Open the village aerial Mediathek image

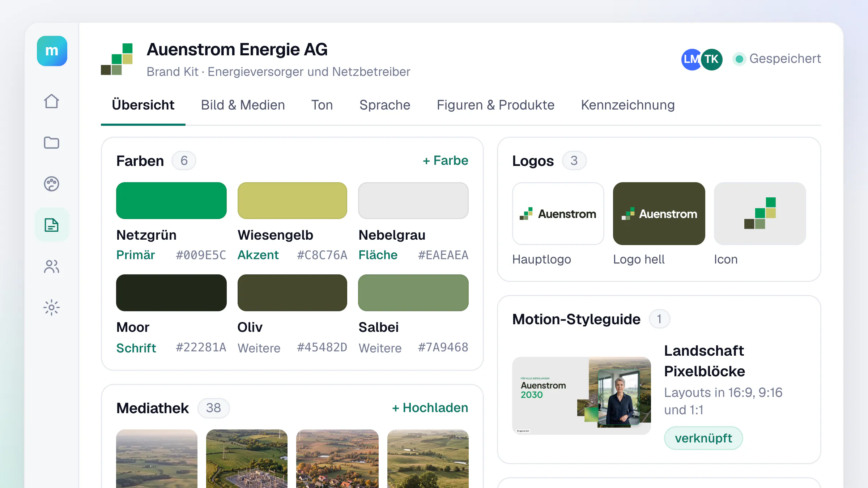point(337,459)
